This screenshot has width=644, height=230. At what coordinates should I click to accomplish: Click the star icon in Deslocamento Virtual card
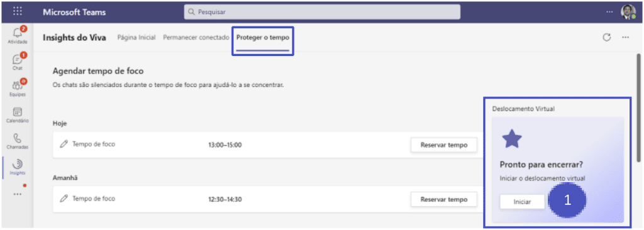[512, 139]
